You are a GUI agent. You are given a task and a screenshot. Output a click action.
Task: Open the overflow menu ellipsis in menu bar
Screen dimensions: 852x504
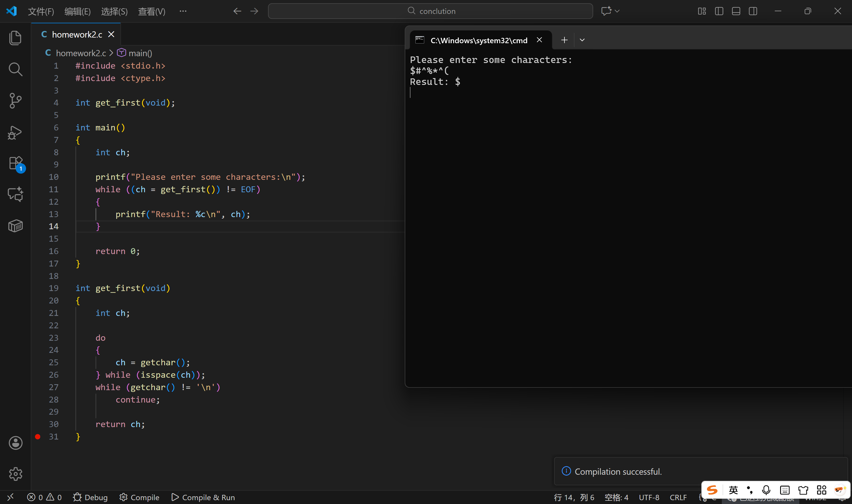click(x=183, y=11)
